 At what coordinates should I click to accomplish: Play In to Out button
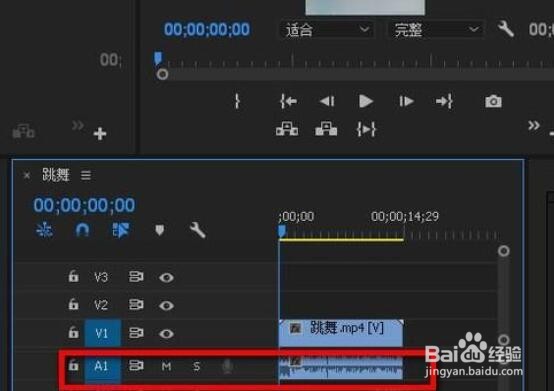click(366, 129)
